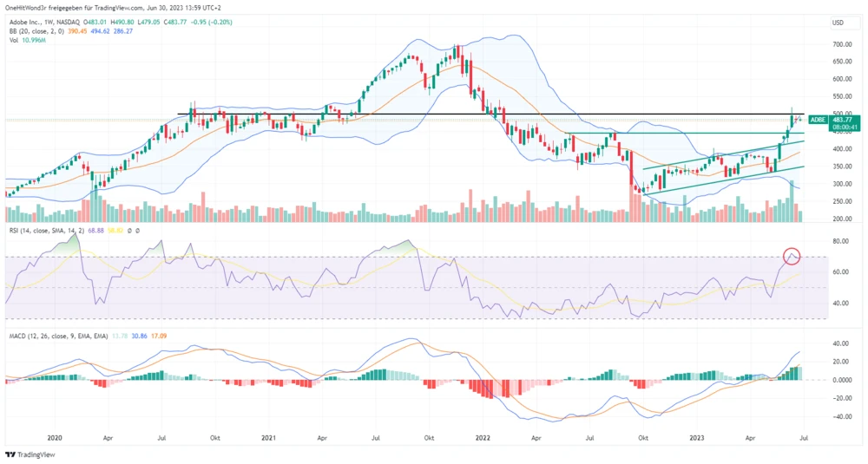The image size is (868, 464).
Task: Click the red circle marking the RSI peak
Action: tap(792, 256)
